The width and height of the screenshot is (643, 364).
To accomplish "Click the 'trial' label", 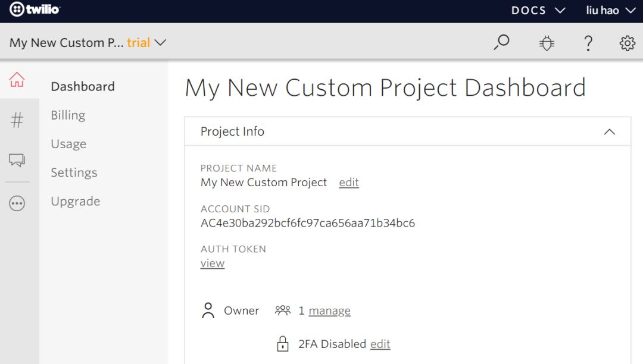I will (138, 43).
